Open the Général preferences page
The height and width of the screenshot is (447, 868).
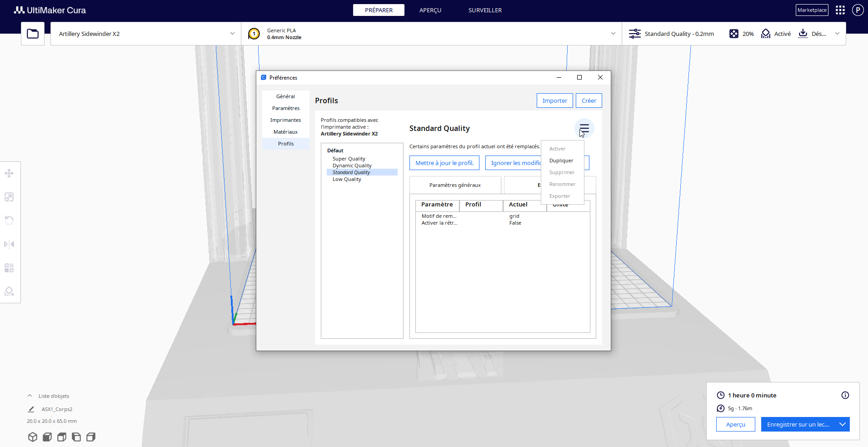(x=286, y=96)
